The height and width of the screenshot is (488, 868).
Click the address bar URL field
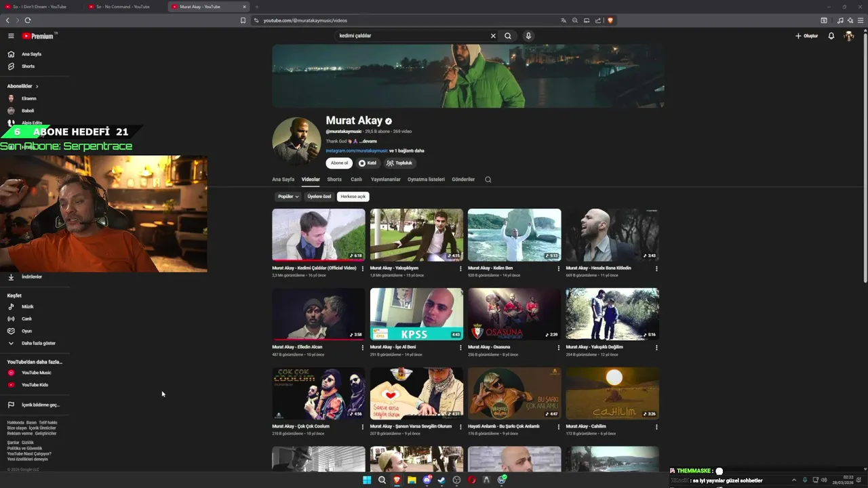[407, 20]
